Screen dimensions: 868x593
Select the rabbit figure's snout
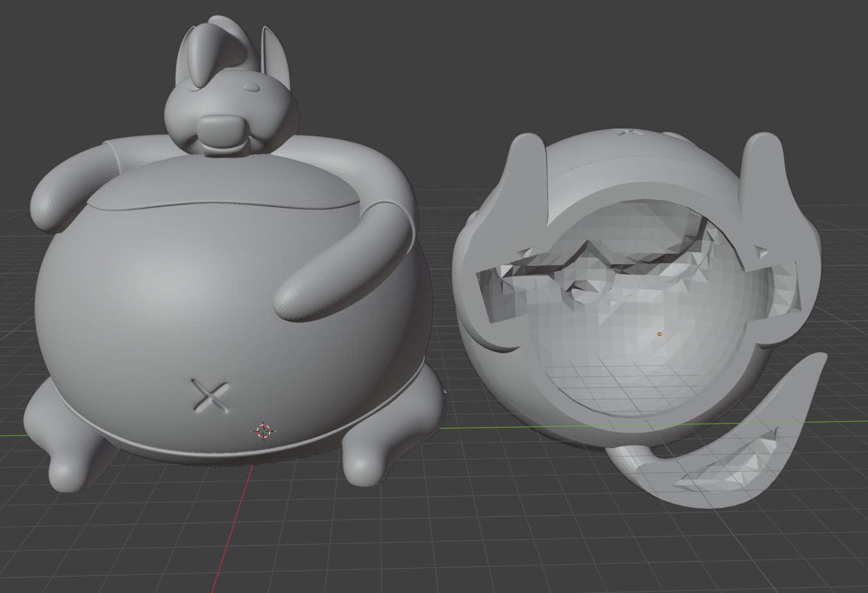[220, 132]
